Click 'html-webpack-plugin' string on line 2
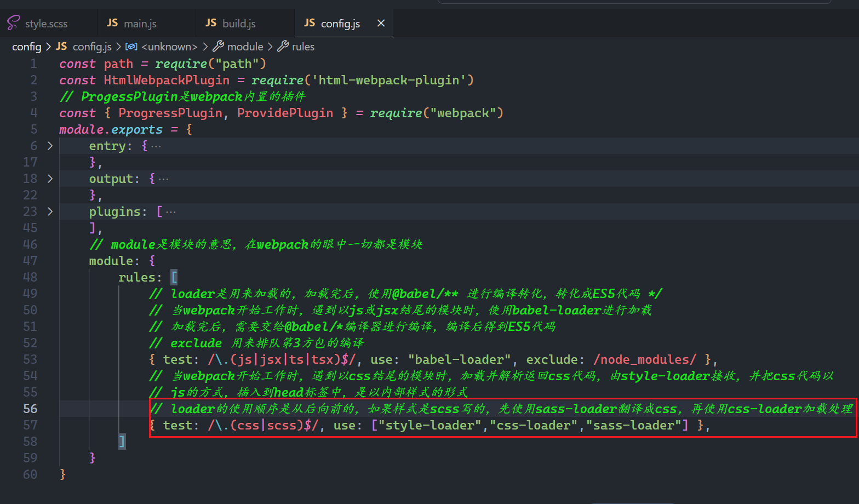This screenshot has height=504, width=859. coord(389,80)
